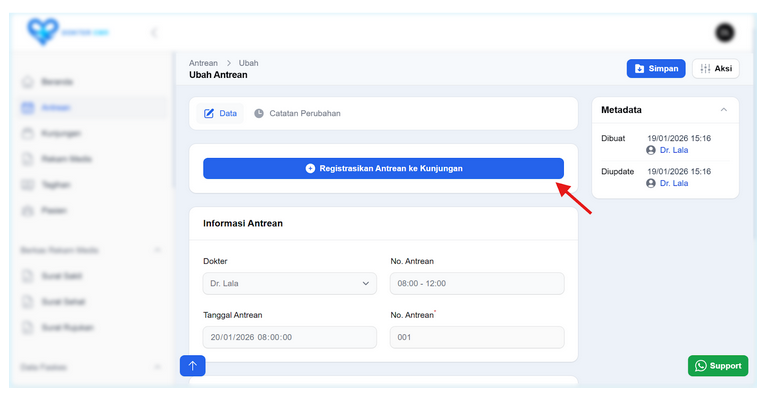
Task: Collapse the sidebar with the chevron
Action: point(153,33)
